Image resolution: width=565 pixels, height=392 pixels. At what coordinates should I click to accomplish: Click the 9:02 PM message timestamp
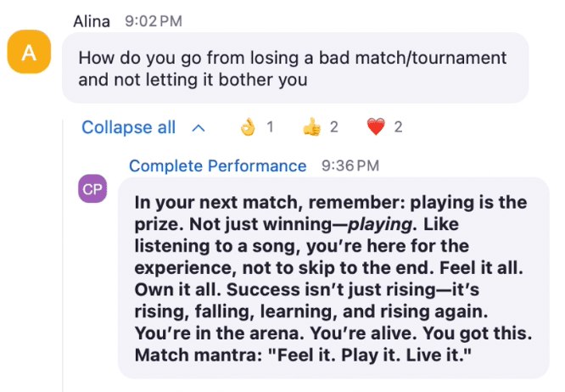point(154,21)
